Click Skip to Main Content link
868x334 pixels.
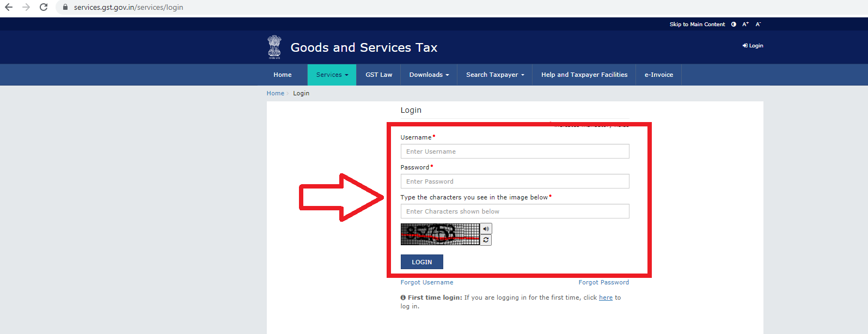coord(697,24)
